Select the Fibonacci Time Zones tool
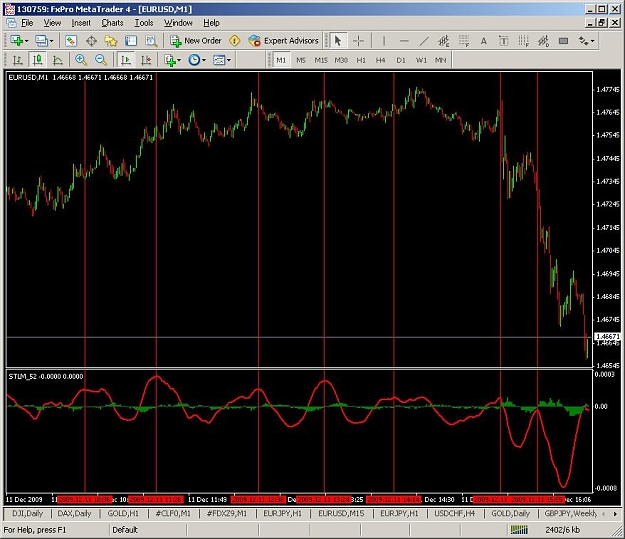 (x=523, y=41)
